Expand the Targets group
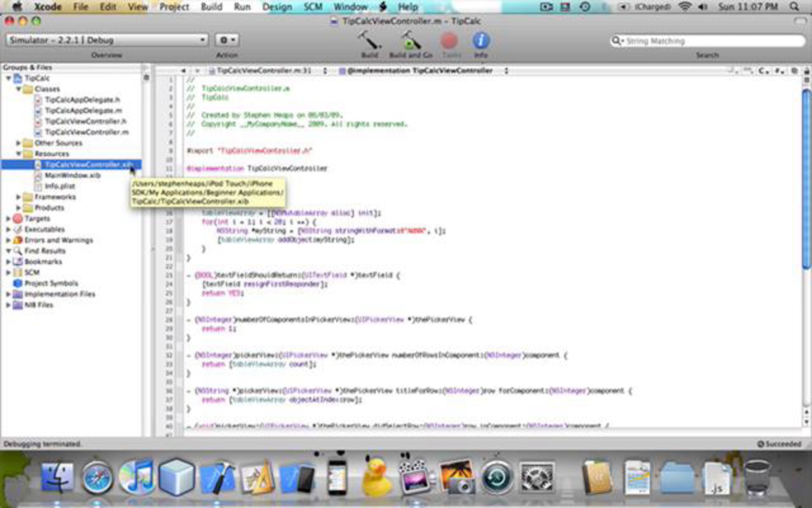Image resolution: width=812 pixels, height=508 pixels. [x=8, y=219]
